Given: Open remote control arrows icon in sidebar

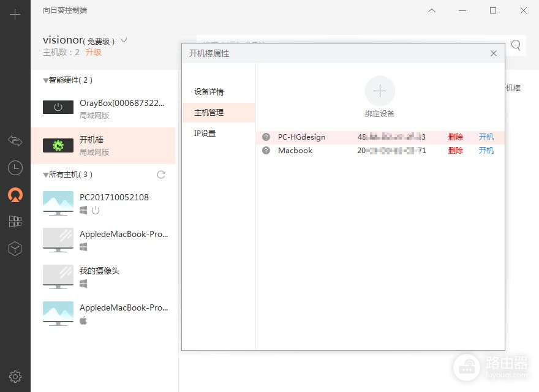Looking at the screenshot, I should pyautogui.click(x=15, y=141).
